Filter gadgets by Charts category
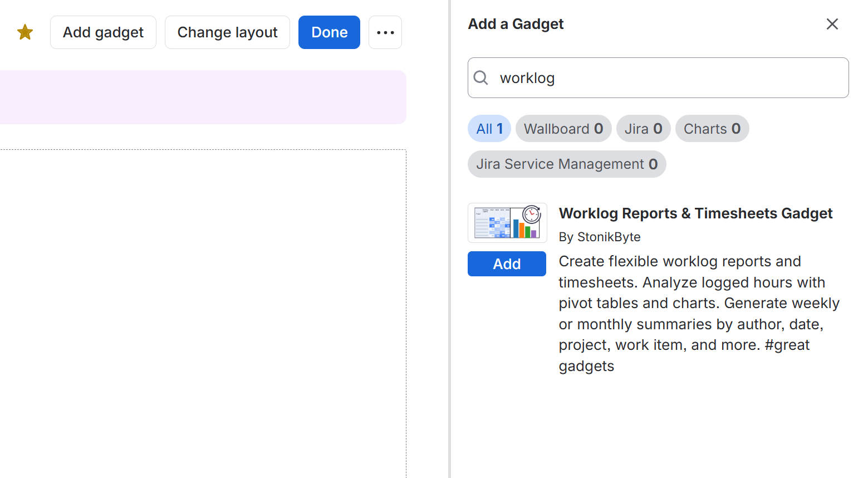Viewport: 868px width, 478px height. click(712, 129)
